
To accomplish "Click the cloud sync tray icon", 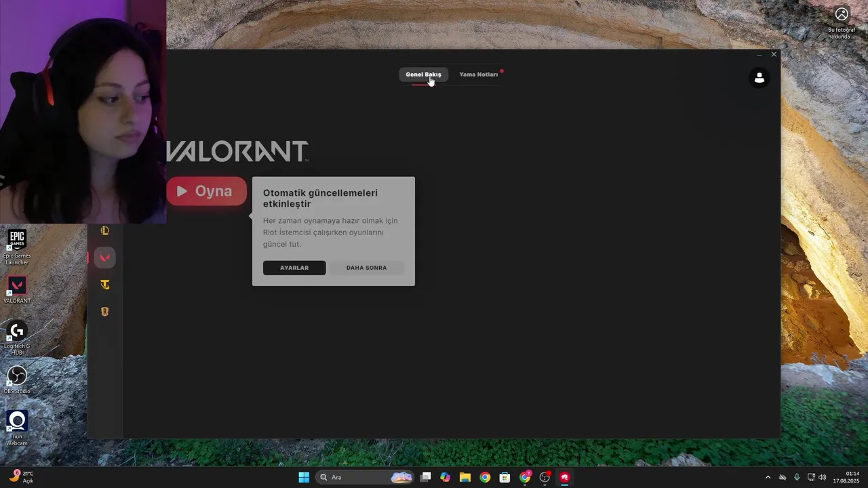I will (x=783, y=477).
